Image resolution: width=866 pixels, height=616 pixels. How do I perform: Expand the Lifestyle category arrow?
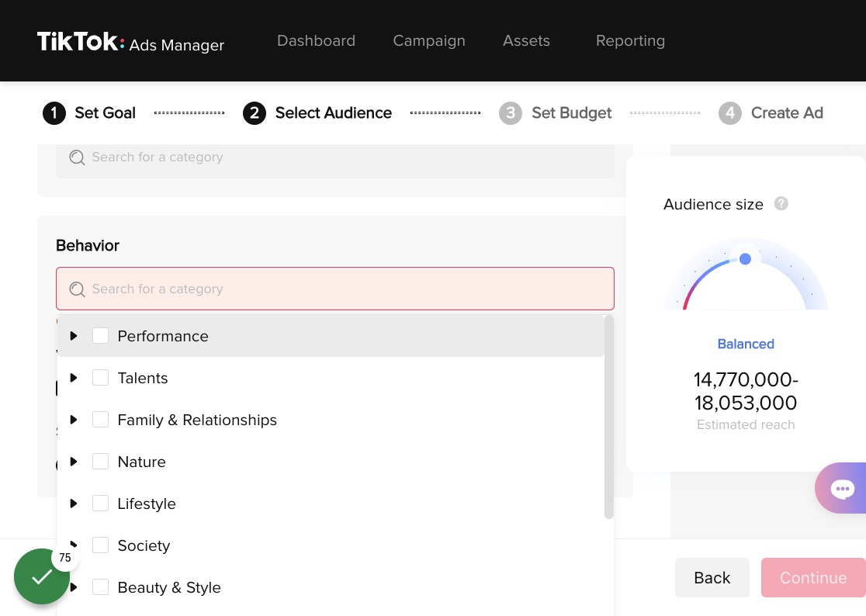(74, 504)
